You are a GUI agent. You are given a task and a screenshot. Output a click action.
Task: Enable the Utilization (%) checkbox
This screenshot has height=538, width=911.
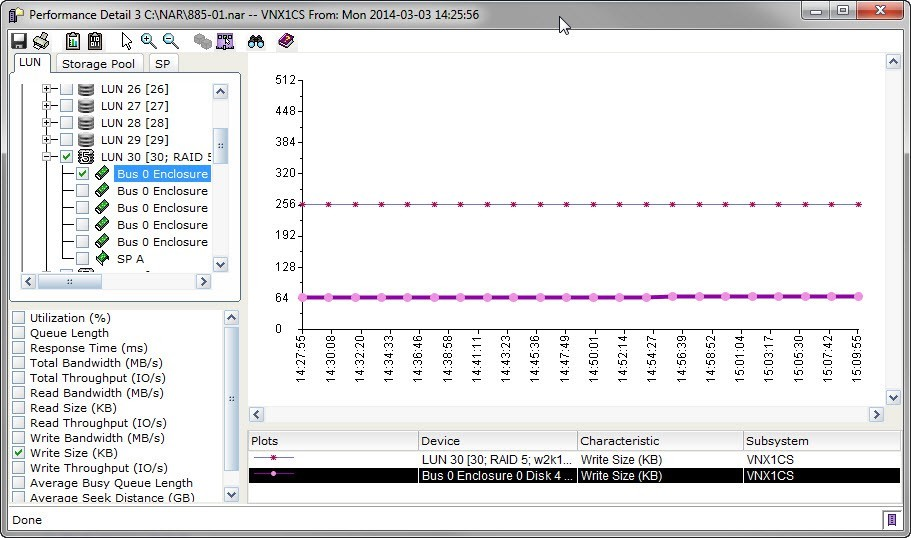(x=19, y=317)
